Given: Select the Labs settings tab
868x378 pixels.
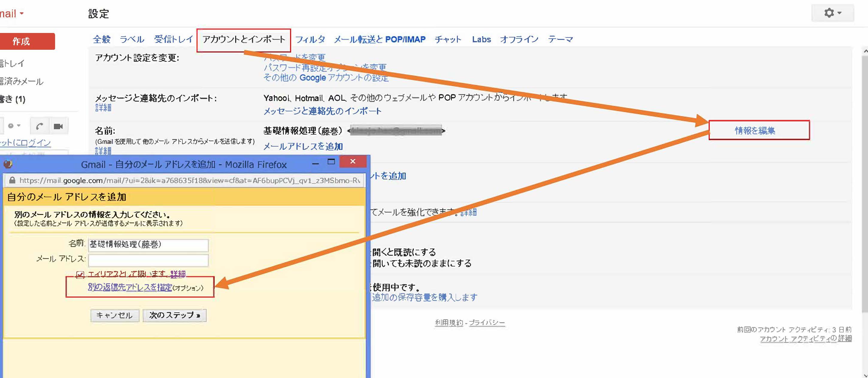Looking at the screenshot, I should click(481, 40).
